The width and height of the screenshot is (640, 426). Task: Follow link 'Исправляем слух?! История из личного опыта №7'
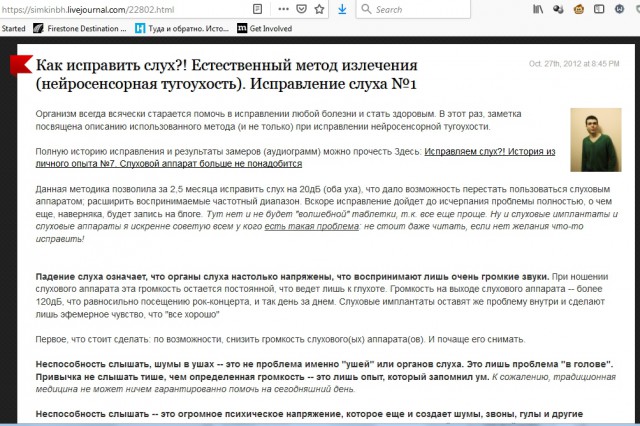tap(295, 158)
